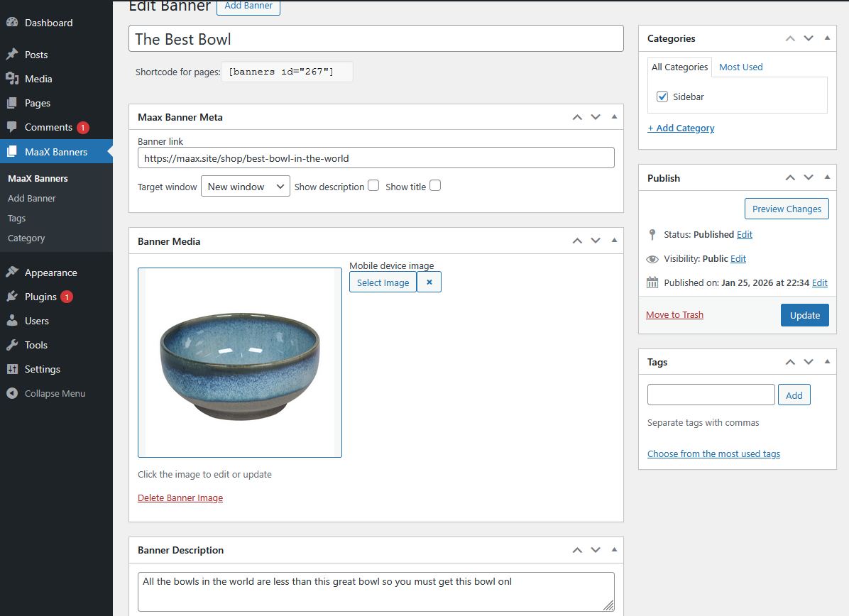Viewport: 849px width, 616px height.
Task: Click the Appearance paintbrush icon
Action: [12, 273]
